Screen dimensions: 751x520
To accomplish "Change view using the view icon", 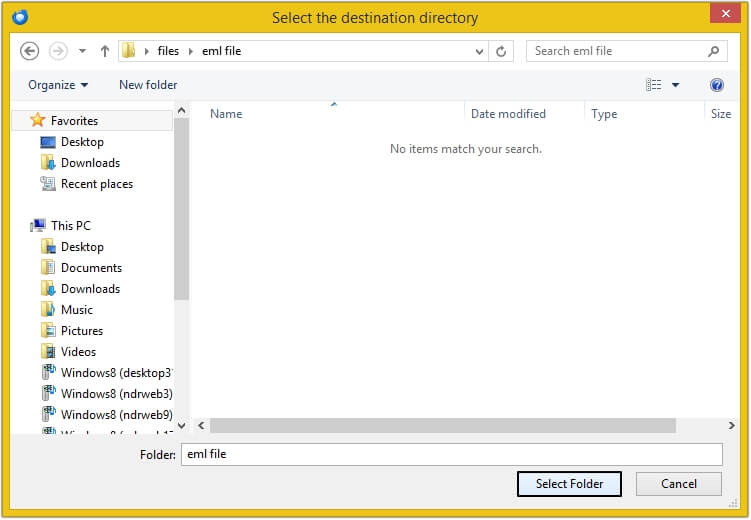I will coord(654,85).
